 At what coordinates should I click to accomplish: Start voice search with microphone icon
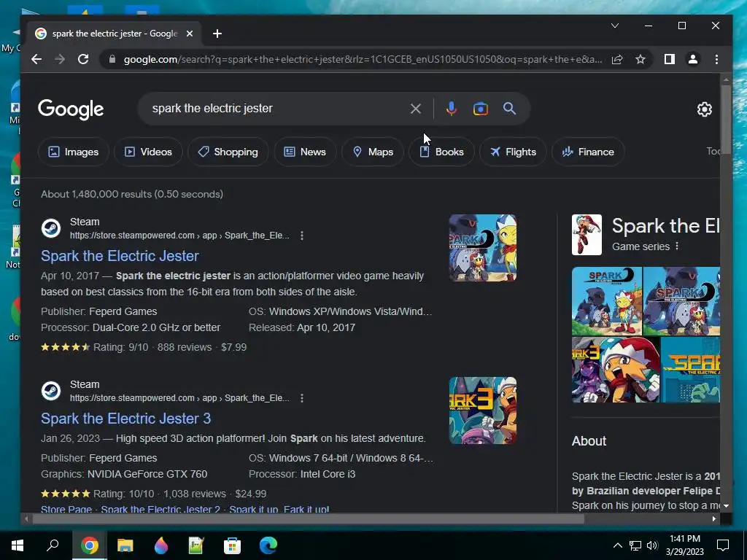(x=451, y=109)
